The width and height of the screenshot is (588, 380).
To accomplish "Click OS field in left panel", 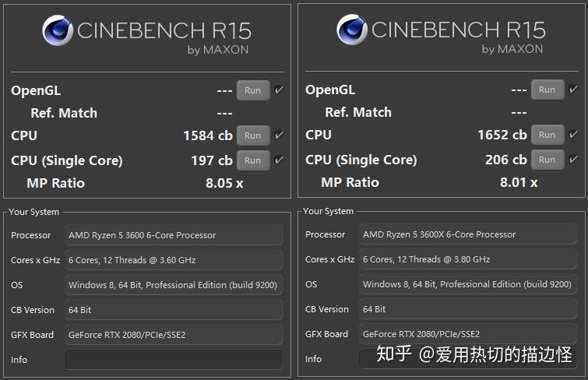I will [173, 285].
